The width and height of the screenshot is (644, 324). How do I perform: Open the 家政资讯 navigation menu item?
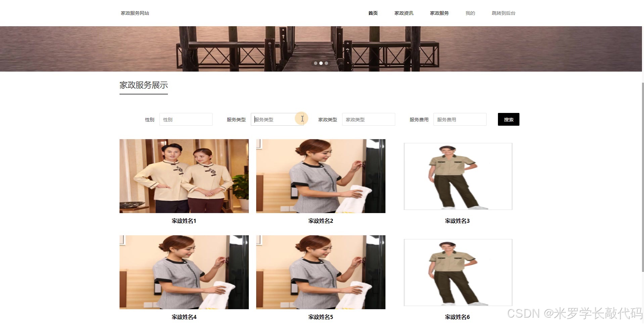[404, 13]
